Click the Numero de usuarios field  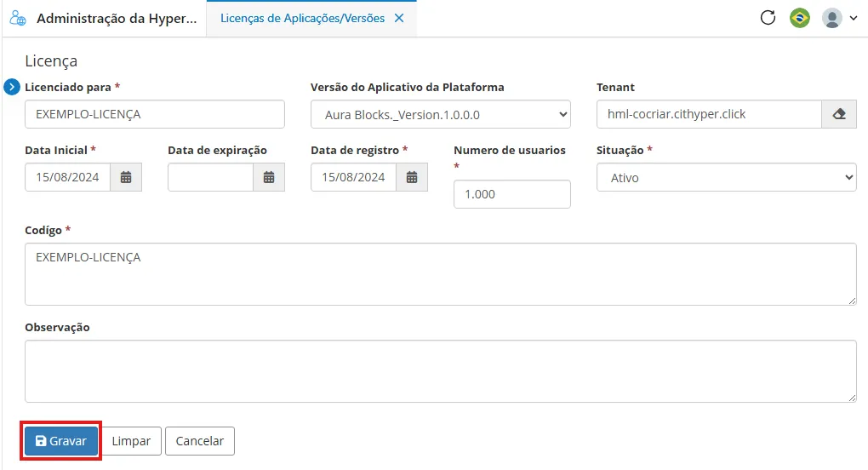[x=512, y=194]
